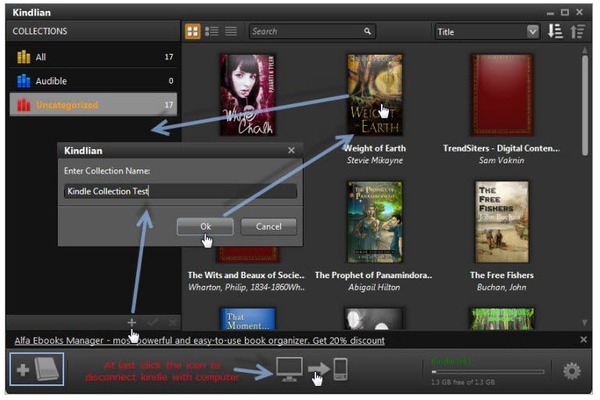Minimize the Kindlian window
The height and width of the screenshot is (400, 600).
pyautogui.click(x=550, y=13)
